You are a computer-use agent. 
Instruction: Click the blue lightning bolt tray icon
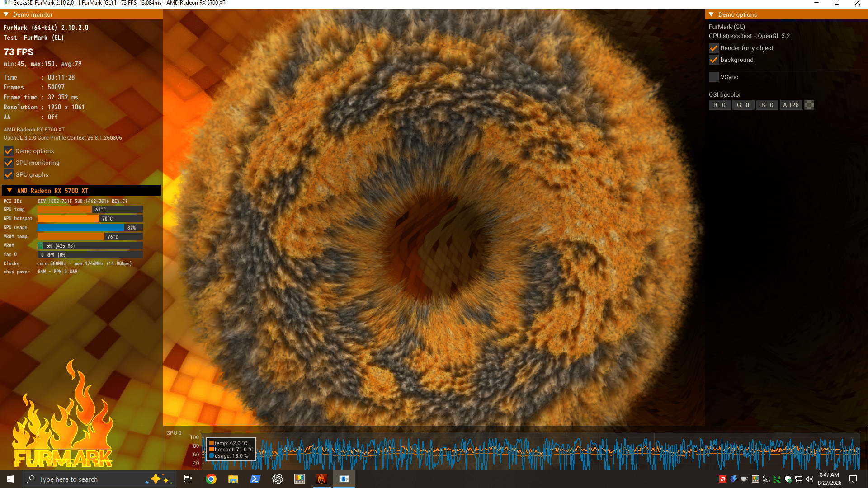tap(733, 479)
